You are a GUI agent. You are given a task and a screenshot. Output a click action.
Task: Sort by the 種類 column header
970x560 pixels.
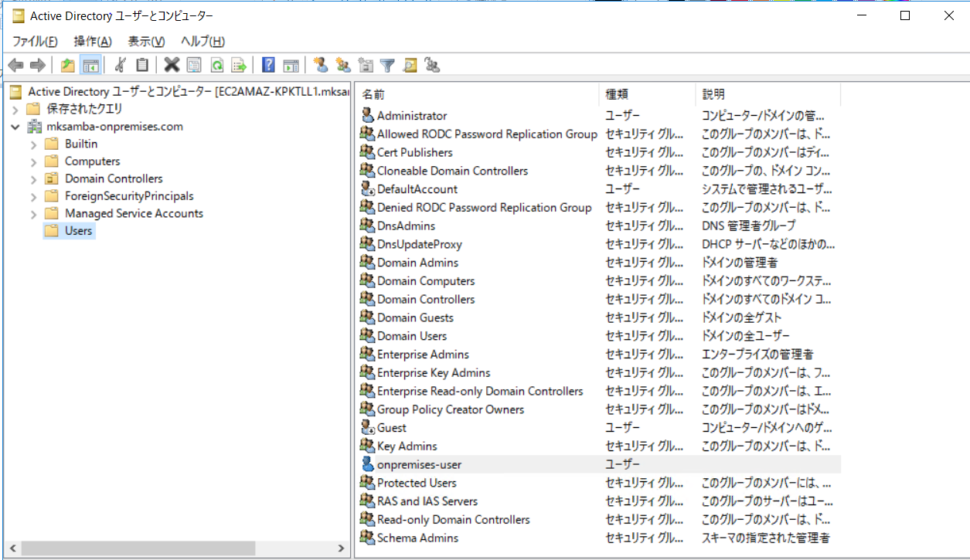coord(648,94)
